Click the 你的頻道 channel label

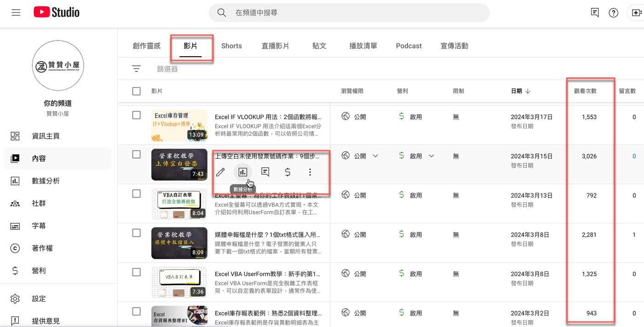[x=58, y=103]
